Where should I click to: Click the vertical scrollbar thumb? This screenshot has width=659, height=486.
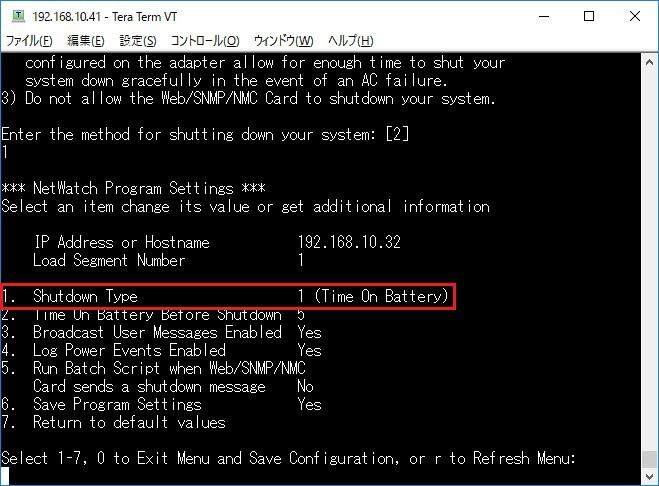pyautogui.click(x=649, y=459)
